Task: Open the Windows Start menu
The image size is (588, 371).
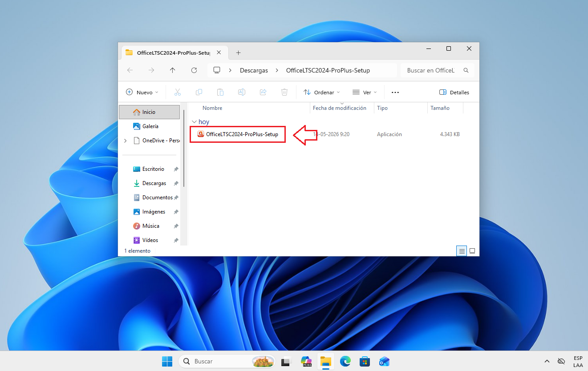Action: click(x=167, y=361)
